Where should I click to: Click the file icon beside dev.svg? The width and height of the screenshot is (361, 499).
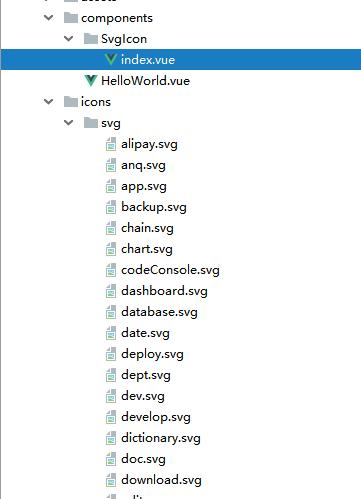[x=111, y=396]
